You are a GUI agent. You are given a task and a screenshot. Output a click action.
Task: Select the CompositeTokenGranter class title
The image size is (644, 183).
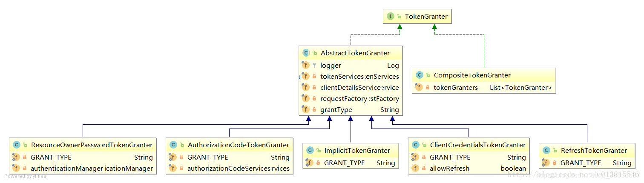472,75
